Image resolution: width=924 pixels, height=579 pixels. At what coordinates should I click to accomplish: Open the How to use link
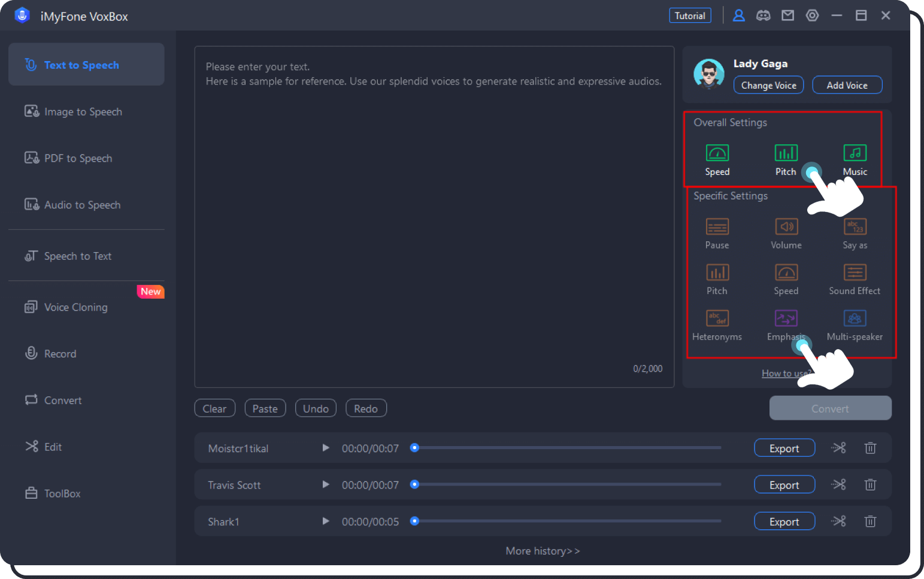[786, 373]
